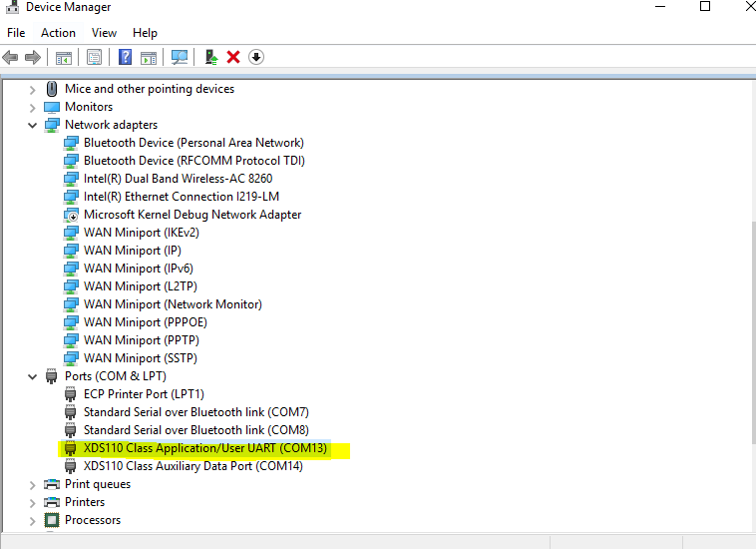Expand the Processors category
Viewport: 756px width, 549px height.
(x=32, y=521)
